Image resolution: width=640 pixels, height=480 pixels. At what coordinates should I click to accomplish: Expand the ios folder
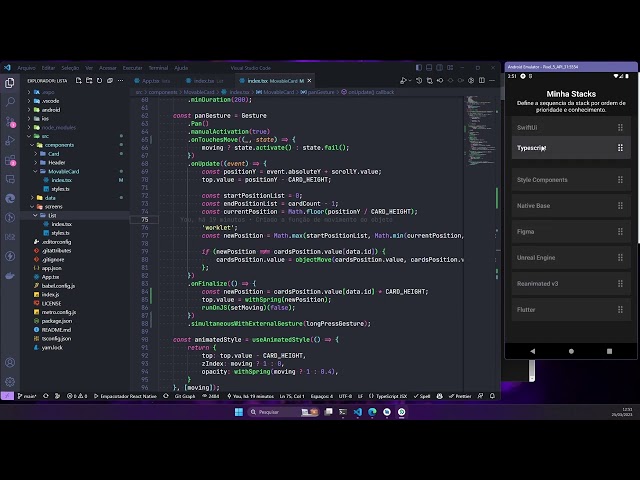pyautogui.click(x=45, y=119)
